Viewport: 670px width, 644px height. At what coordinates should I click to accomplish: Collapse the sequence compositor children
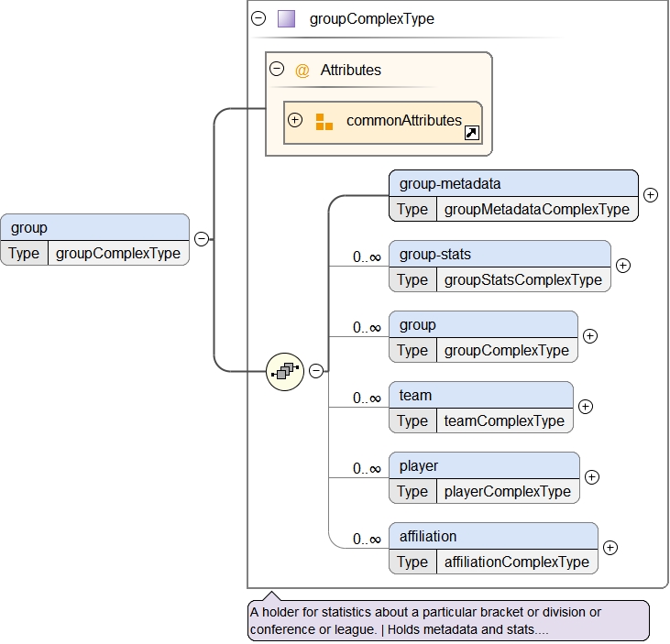point(316,371)
